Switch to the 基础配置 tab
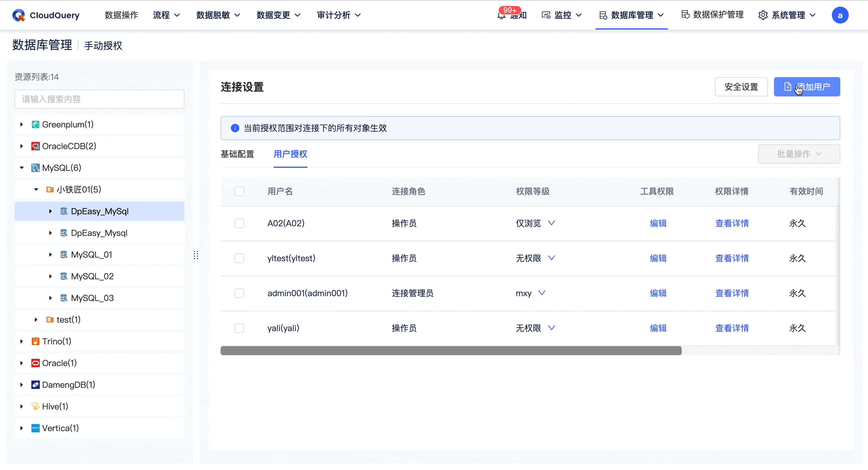868x470 pixels. tap(237, 154)
